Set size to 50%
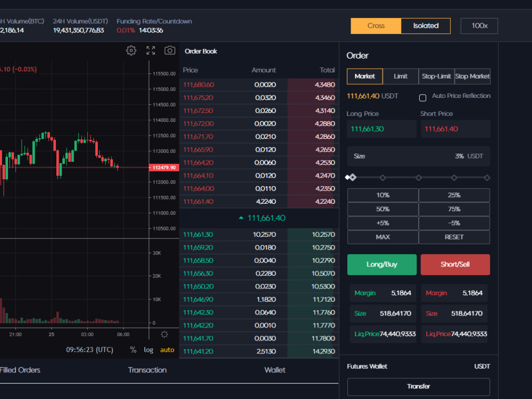 (x=383, y=209)
